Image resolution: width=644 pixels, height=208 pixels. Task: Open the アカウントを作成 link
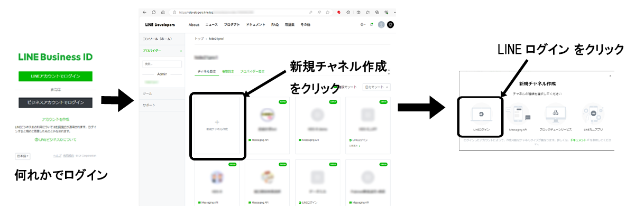pyautogui.click(x=56, y=120)
